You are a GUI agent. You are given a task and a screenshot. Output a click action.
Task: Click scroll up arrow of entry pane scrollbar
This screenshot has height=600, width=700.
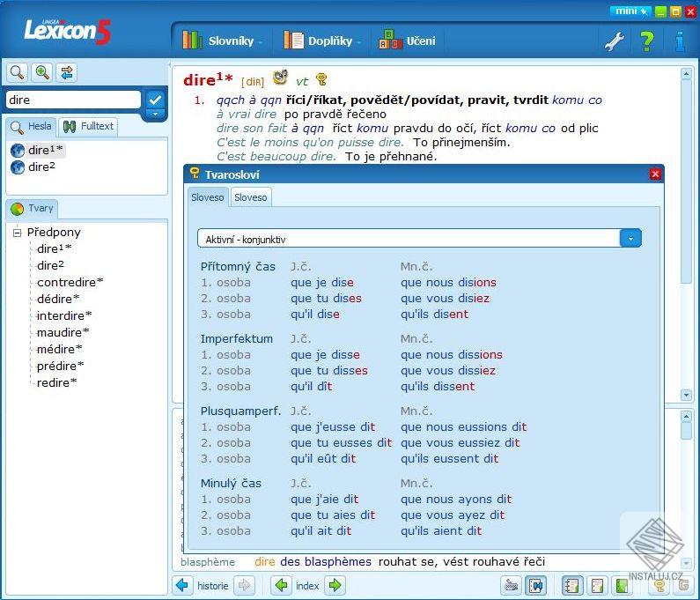(x=686, y=74)
